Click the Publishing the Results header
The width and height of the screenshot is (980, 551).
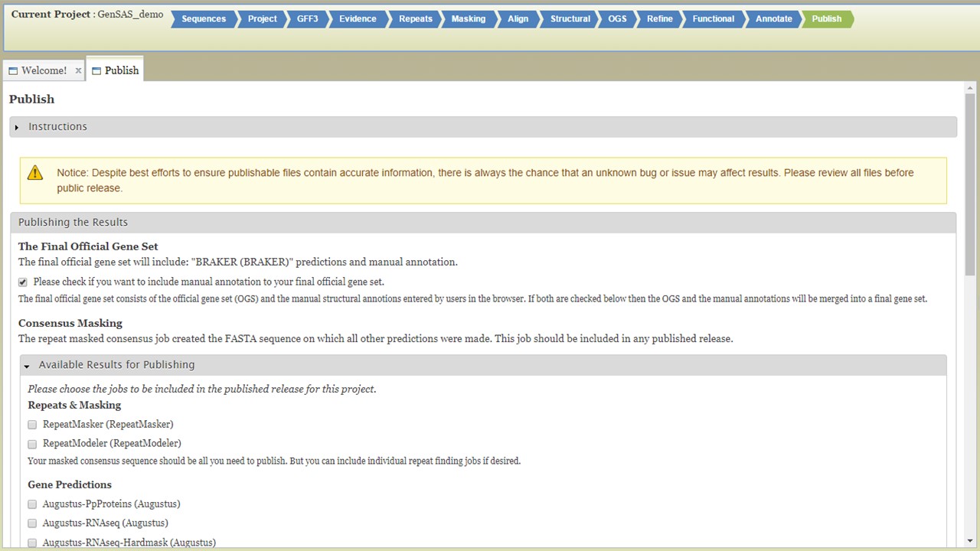click(x=483, y=223)
